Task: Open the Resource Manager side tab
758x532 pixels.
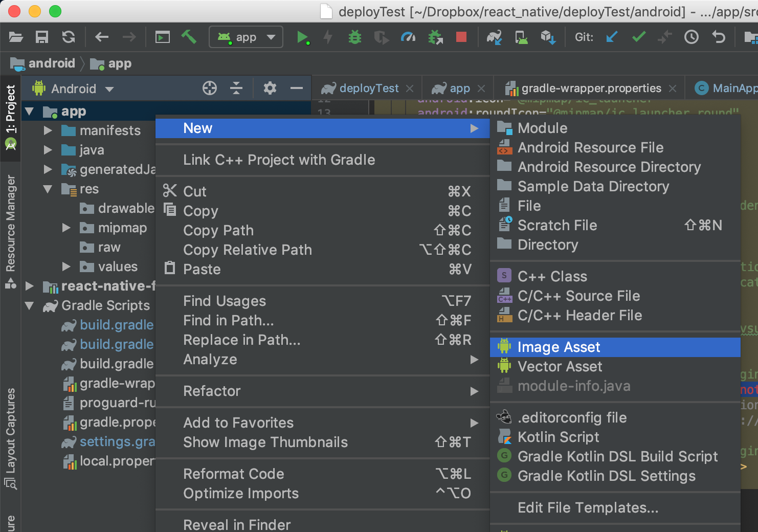Action: pos(10,232)
